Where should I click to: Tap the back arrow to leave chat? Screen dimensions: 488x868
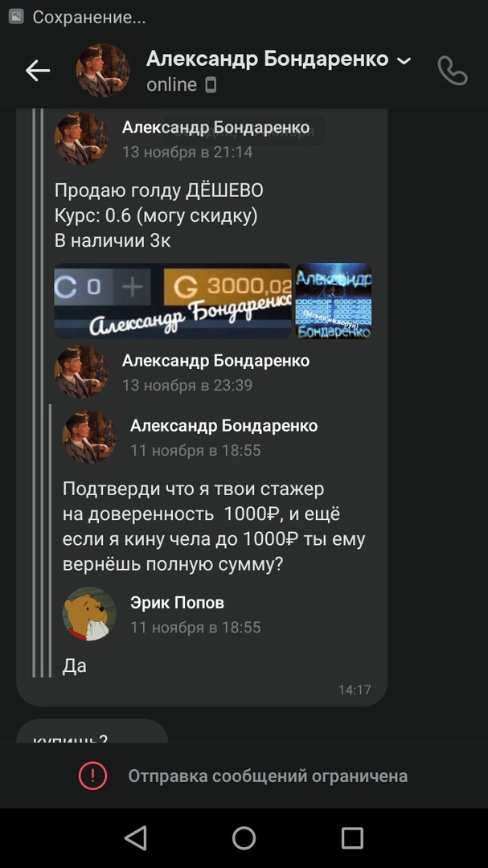(38, 71)
